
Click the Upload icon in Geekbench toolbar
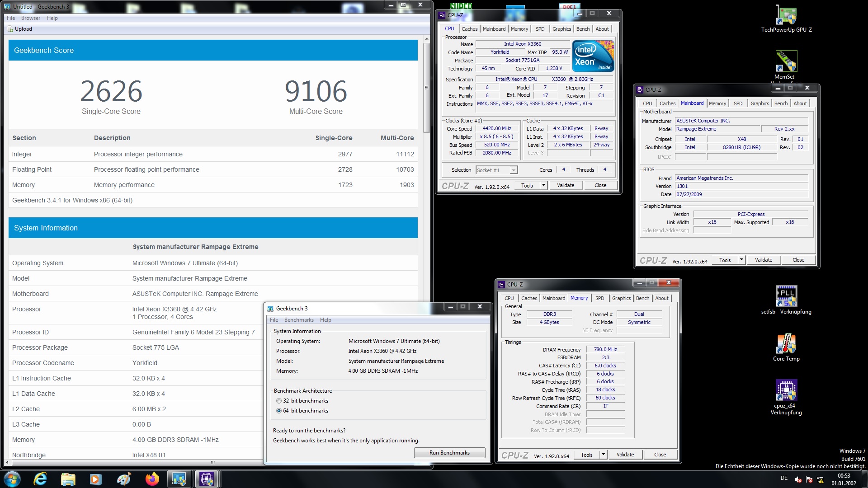(x=10, y=29)
